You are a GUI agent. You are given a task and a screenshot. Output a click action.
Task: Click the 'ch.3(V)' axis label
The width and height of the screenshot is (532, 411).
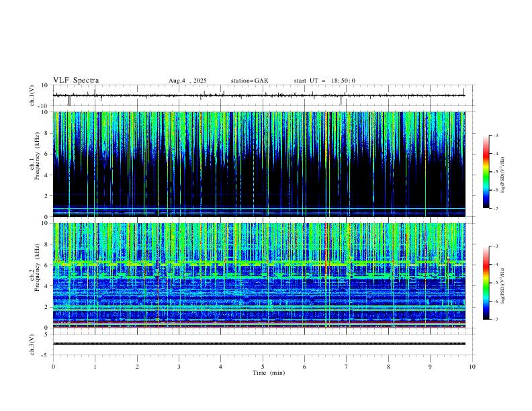coord(32,345)
